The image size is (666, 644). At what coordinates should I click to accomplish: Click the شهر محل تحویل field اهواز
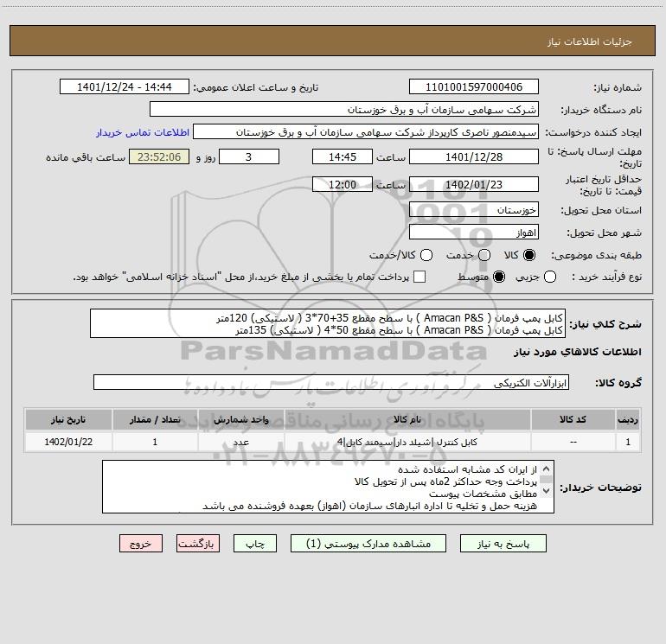coord(474,233)
